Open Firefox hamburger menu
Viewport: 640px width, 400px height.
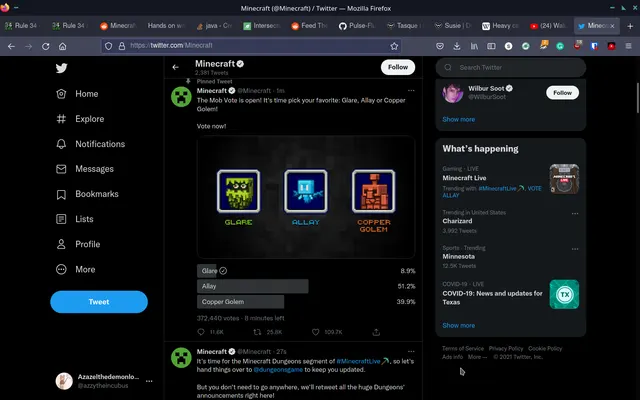[628, 46]
